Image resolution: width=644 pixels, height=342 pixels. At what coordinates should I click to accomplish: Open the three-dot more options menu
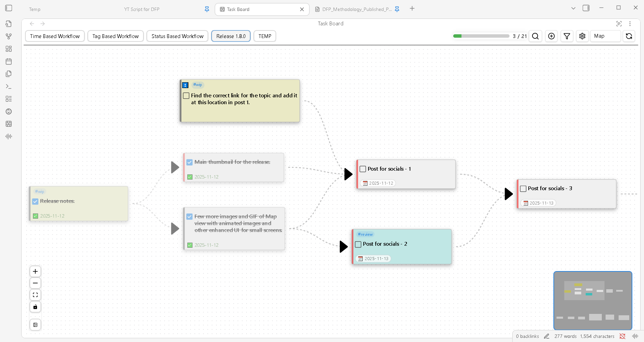630,24
